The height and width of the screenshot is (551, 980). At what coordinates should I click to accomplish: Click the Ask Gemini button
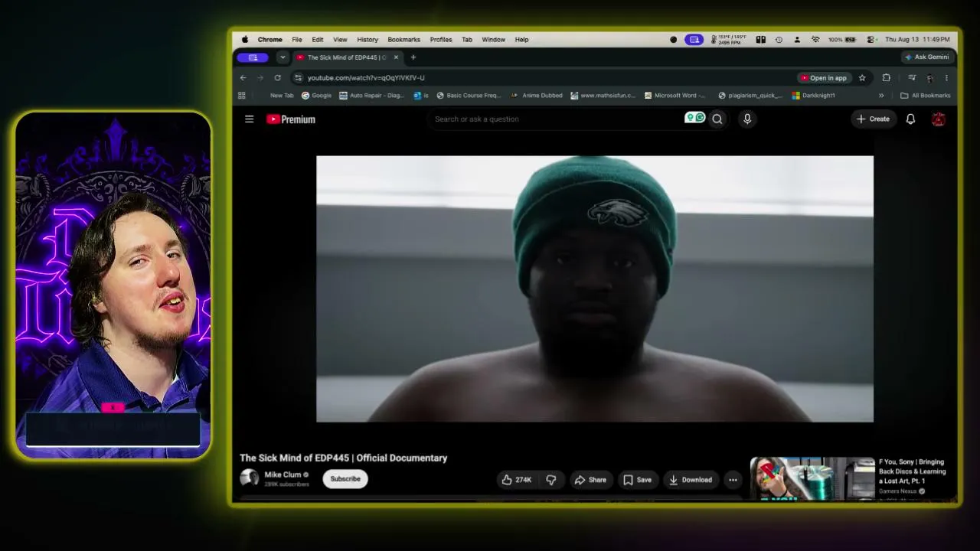[926, 57]
